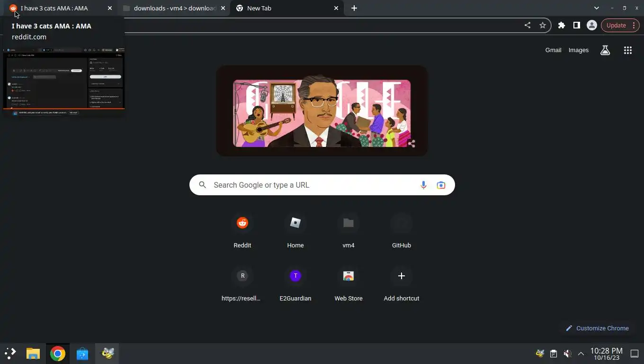Screen dimensions: 644x364
Task: Click the Chrome icon in taskbar
Action: click(58, 353)
